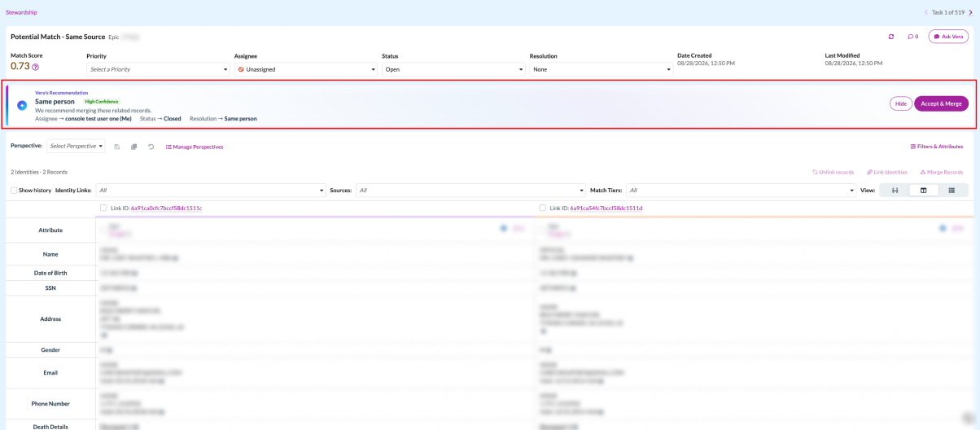Open Manage Perspectives

click(195, 147)
